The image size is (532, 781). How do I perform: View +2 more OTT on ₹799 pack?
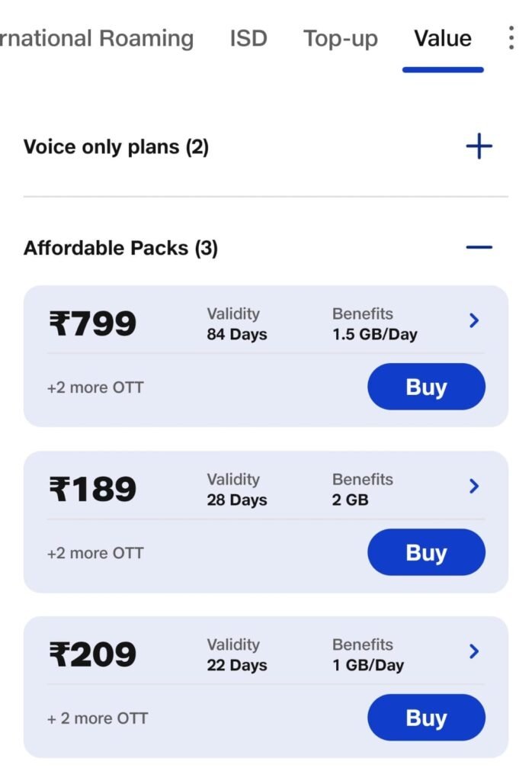pos(95,387)
